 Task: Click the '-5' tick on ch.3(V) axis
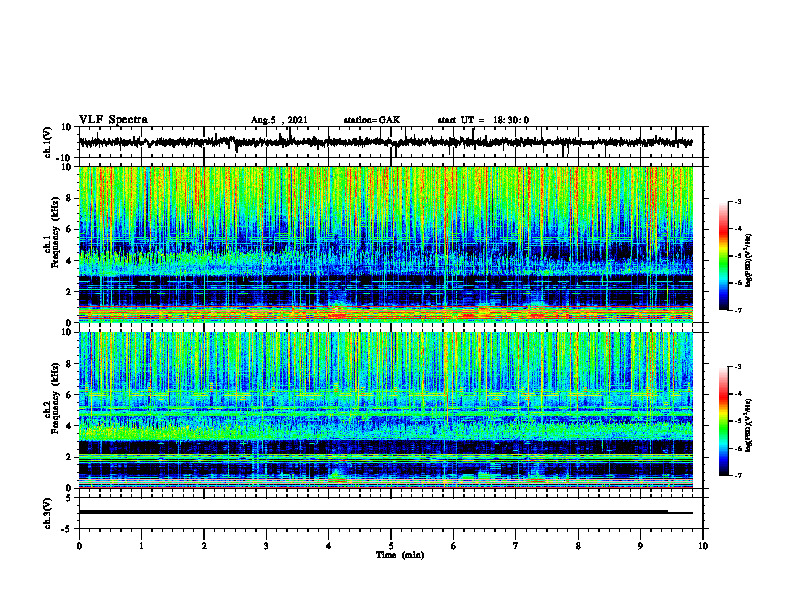click(x=68, y=529)
